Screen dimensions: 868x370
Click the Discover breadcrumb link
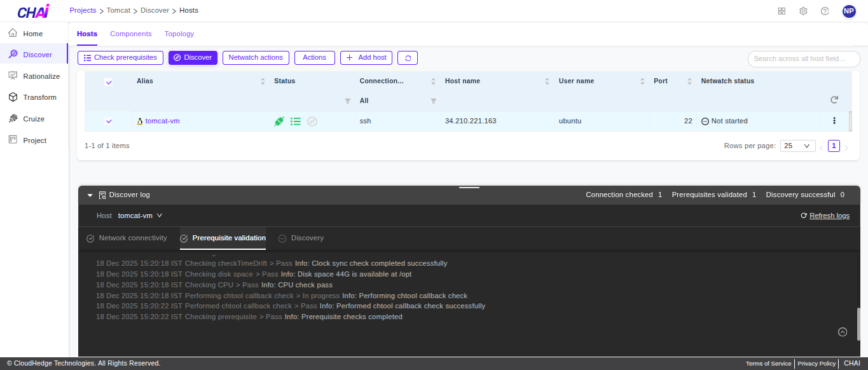(x=155, y=10)
